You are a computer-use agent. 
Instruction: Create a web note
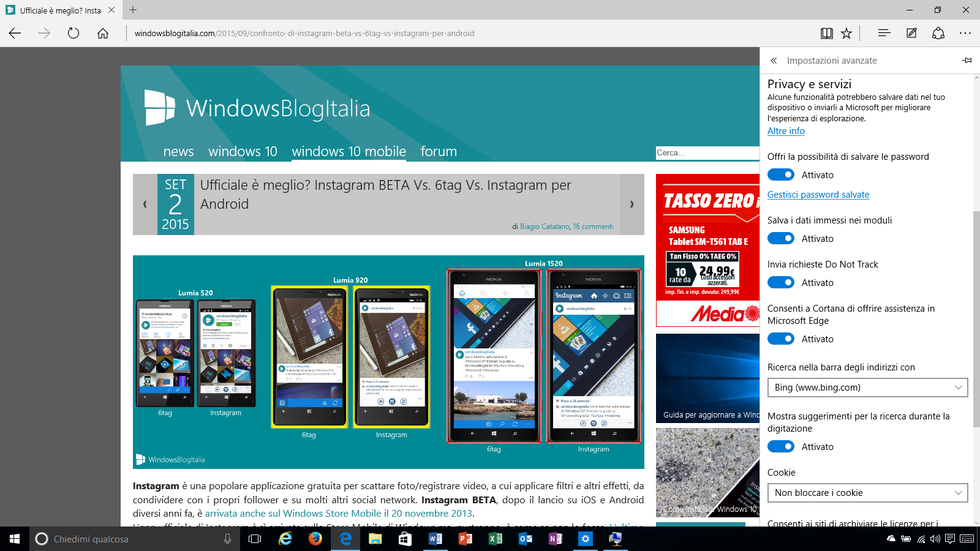point(911,33)
